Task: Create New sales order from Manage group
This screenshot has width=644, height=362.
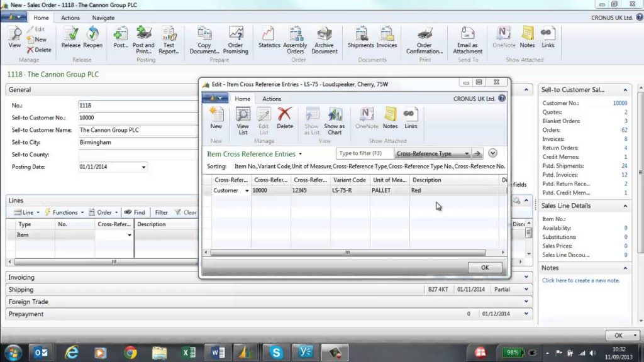Action: pos(36,40)
